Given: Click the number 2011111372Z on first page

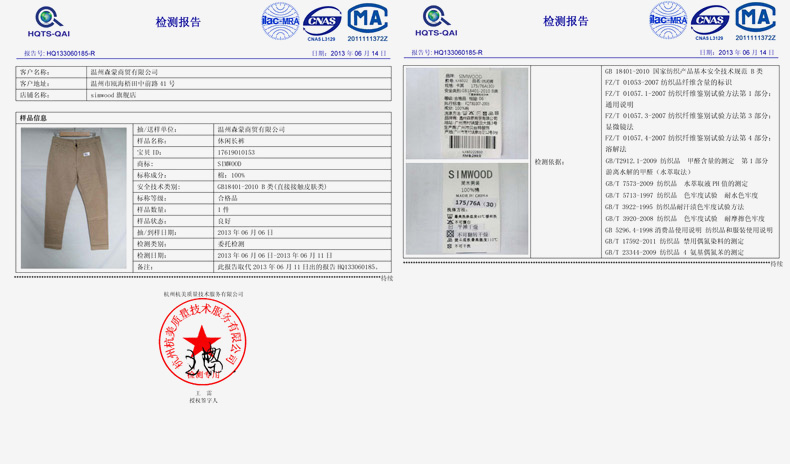Looking at the screenshot, I should coord(367,39).
